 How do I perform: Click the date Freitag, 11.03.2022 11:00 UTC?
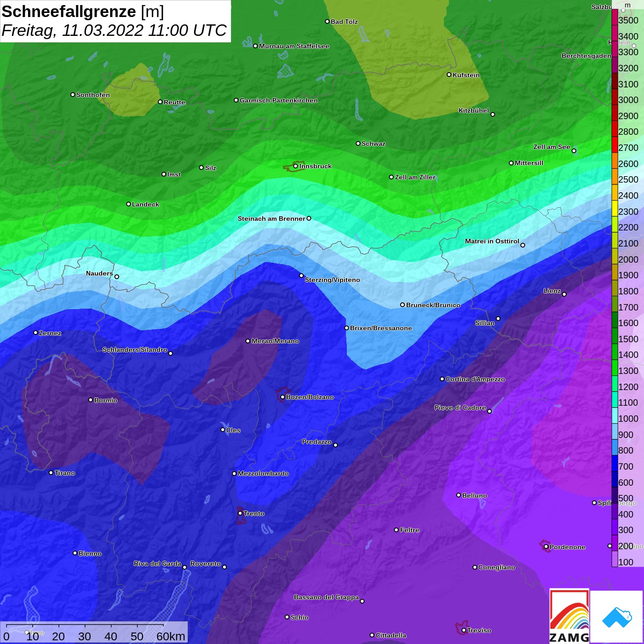pos(114,30)
